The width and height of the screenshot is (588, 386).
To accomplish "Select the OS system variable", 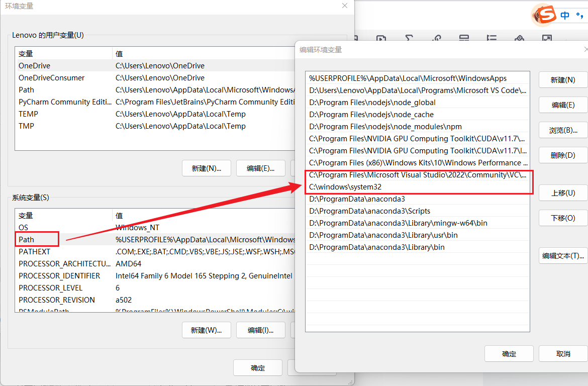I will (x=156, y=227).
